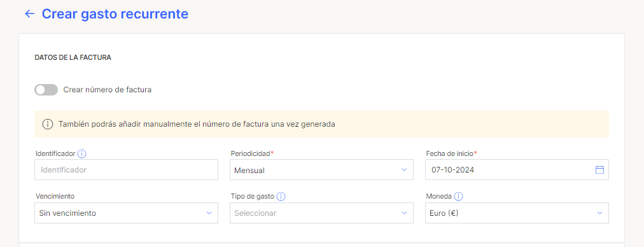The width and height of the screenshot is (644, 247).
Task: Click the info icon beside Moneda
Action: pyautogui.click(x=458, y=197)
